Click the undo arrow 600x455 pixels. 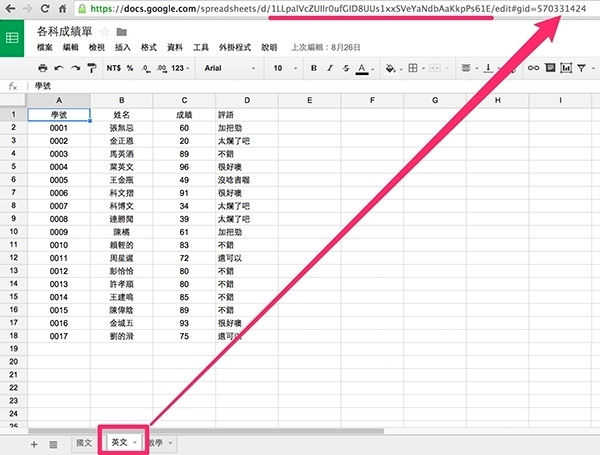click(59, 68)
